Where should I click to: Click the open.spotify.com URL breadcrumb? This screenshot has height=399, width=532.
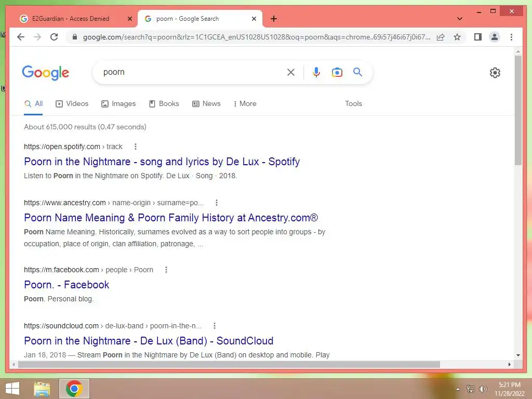pyautogui.click(x=73, y=147)
